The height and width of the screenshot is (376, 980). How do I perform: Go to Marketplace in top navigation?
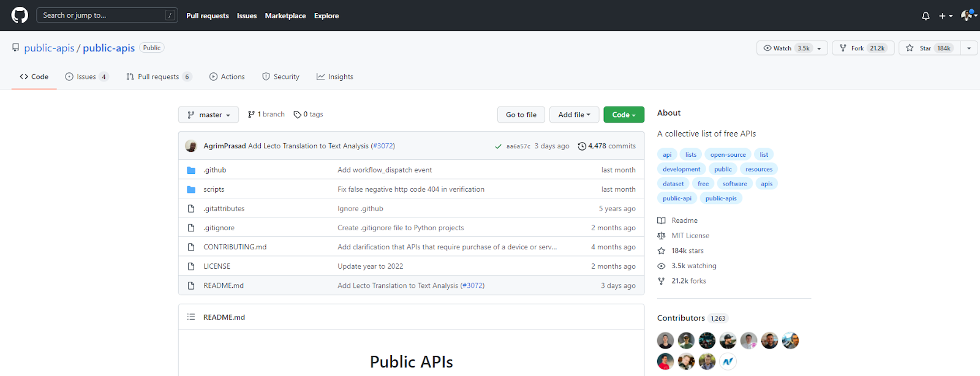[285, 16]
